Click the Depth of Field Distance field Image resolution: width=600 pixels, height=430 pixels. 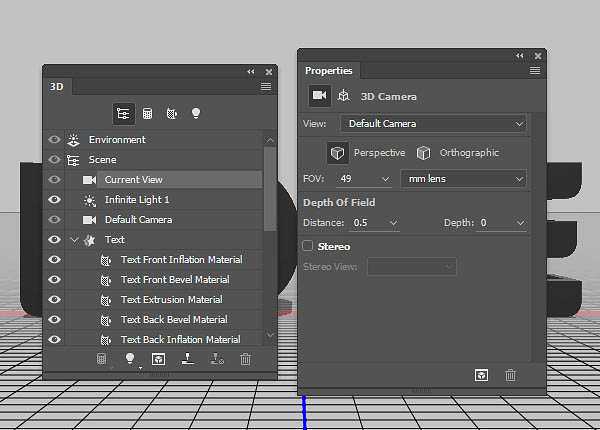366,222
